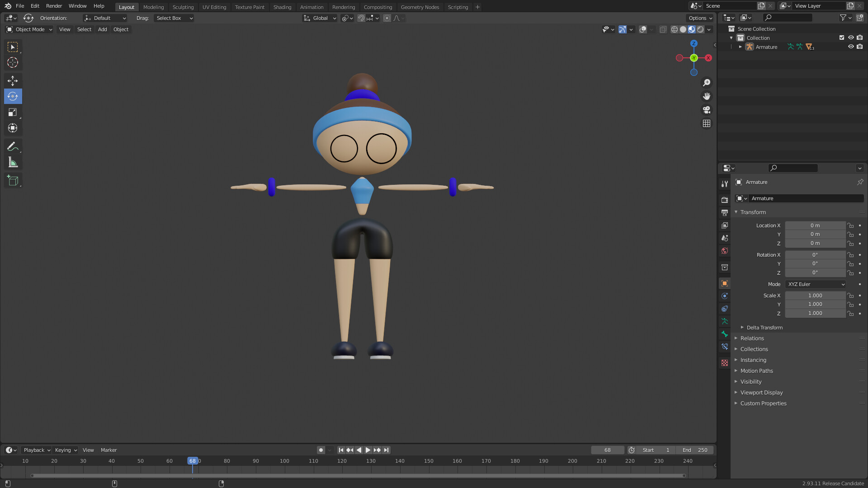The image size is (868, 488).
Task: Click the End frame field 250
Action: 695,450
